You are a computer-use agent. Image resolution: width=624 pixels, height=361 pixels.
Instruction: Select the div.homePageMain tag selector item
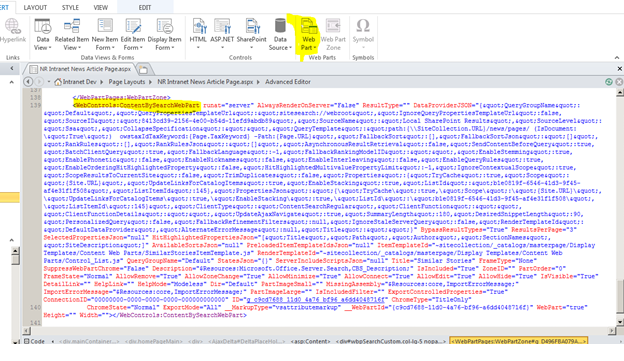154,341
